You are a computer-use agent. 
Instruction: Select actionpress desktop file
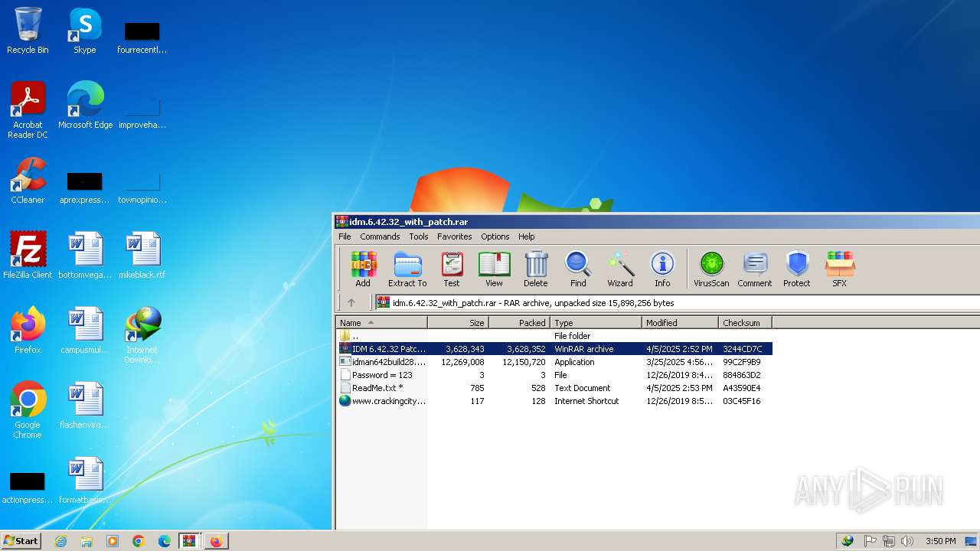[28, 487]
